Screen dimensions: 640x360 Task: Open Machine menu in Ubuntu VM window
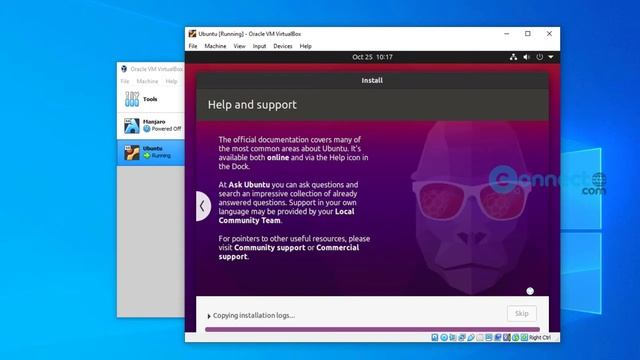pyautogui.click(x=215, y=46)
